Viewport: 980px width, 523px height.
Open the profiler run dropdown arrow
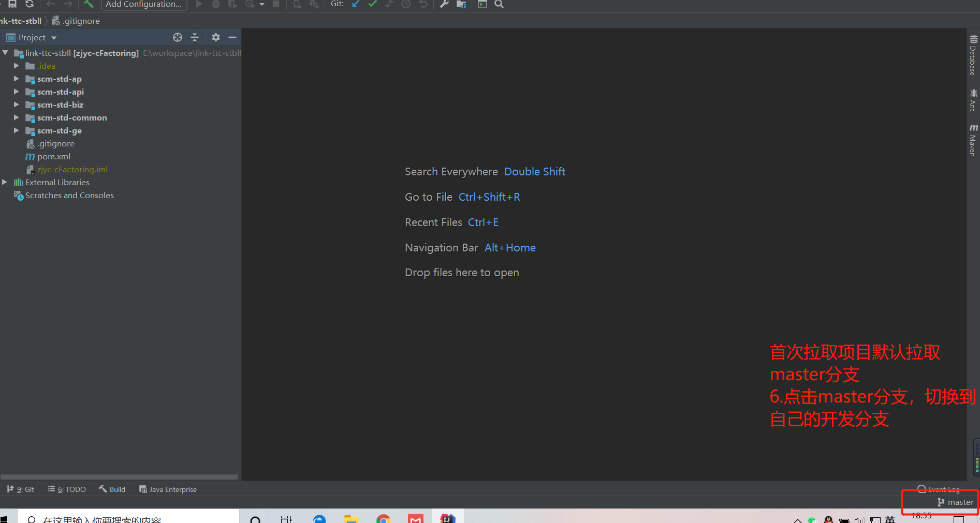coord(262,4)
